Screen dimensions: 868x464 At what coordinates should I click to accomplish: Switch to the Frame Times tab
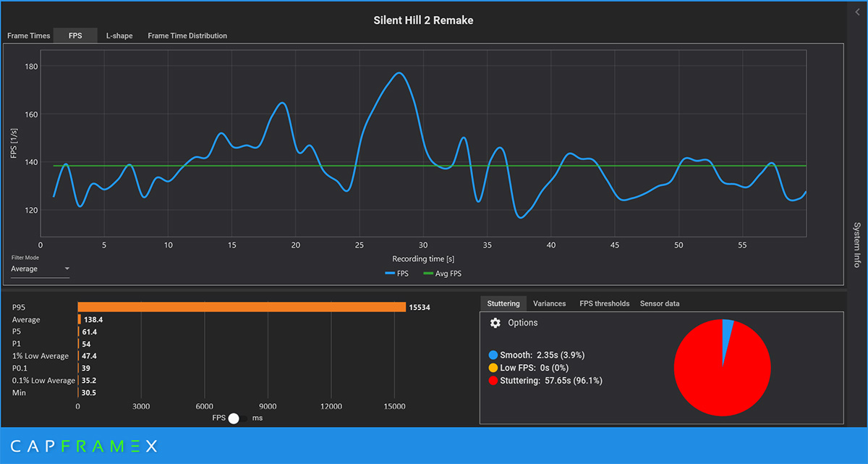point(29,35)
